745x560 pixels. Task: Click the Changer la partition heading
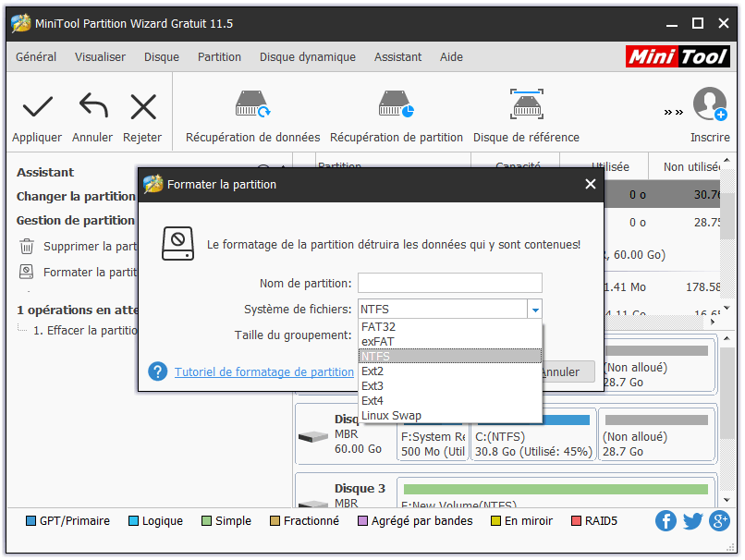[x=76, y=197]
